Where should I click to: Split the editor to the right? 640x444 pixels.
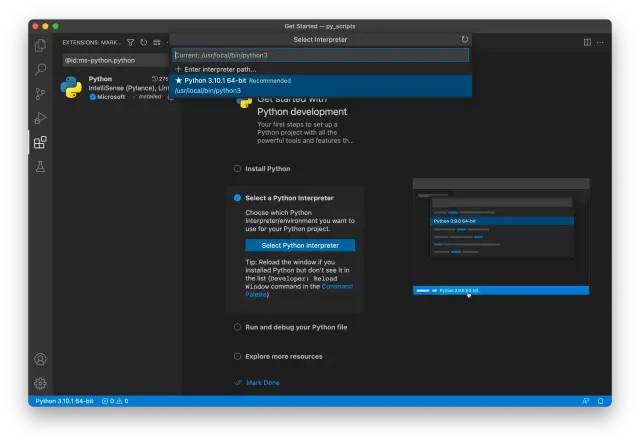pyautogui.click(x=587, y=42)
